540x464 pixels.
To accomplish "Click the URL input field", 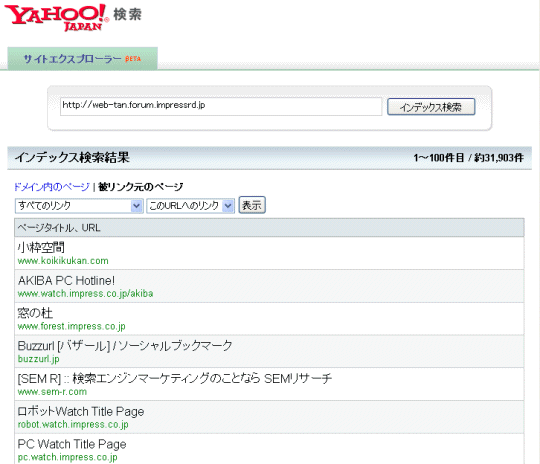I will [x=221, y=106].
